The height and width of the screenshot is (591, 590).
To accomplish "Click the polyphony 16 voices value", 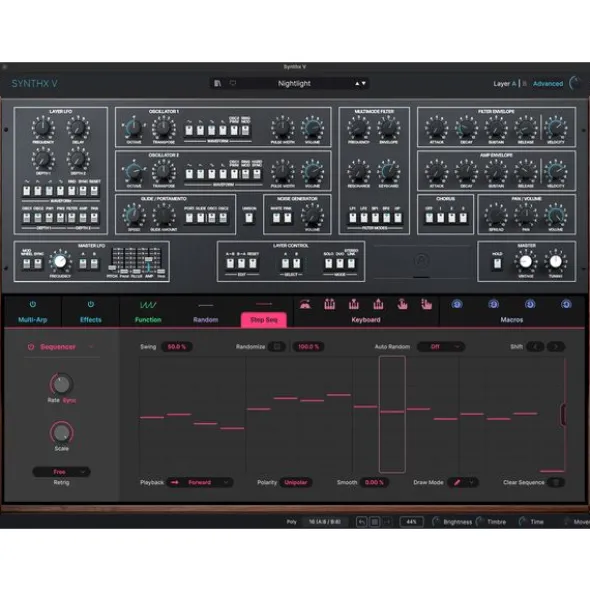I will (325, 522).
